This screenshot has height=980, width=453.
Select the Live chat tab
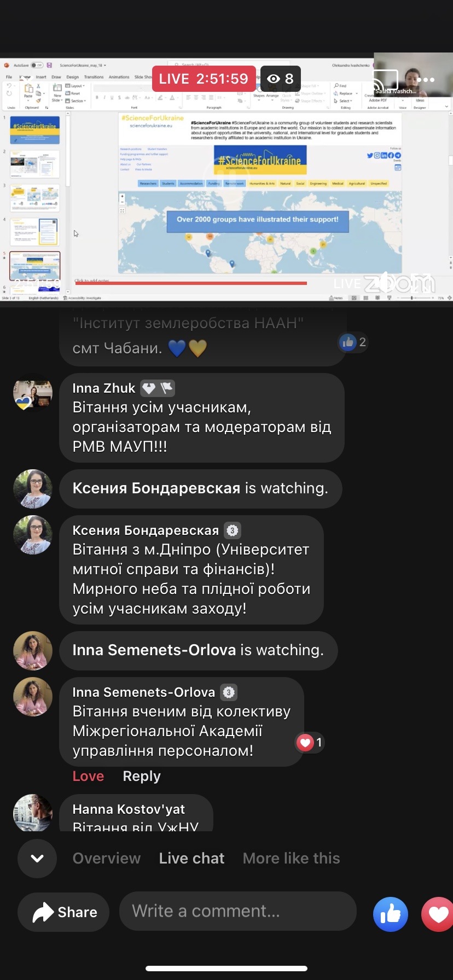pos(191,858)
